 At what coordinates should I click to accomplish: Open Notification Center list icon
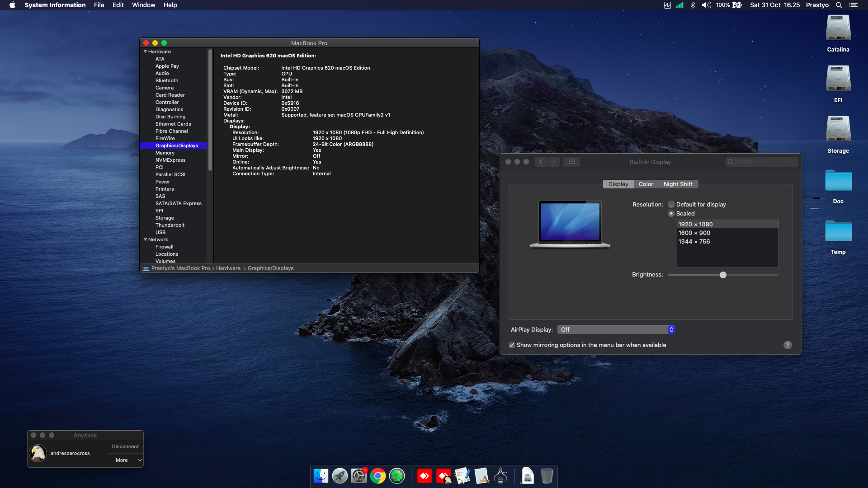point(853,5)
